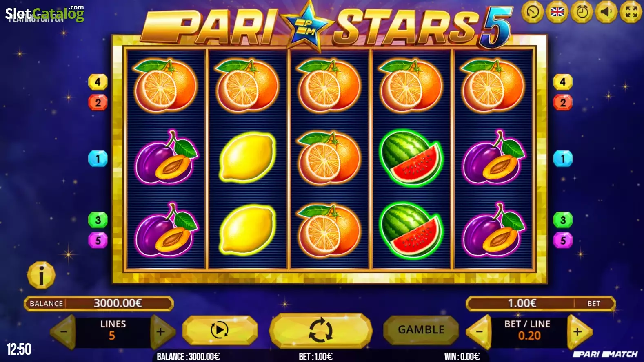
Task: Decrease the bet per line
Action: coord(479,332)
